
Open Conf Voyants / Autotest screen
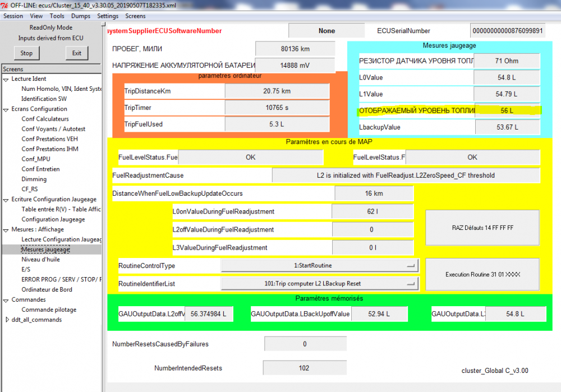point(53,129)
